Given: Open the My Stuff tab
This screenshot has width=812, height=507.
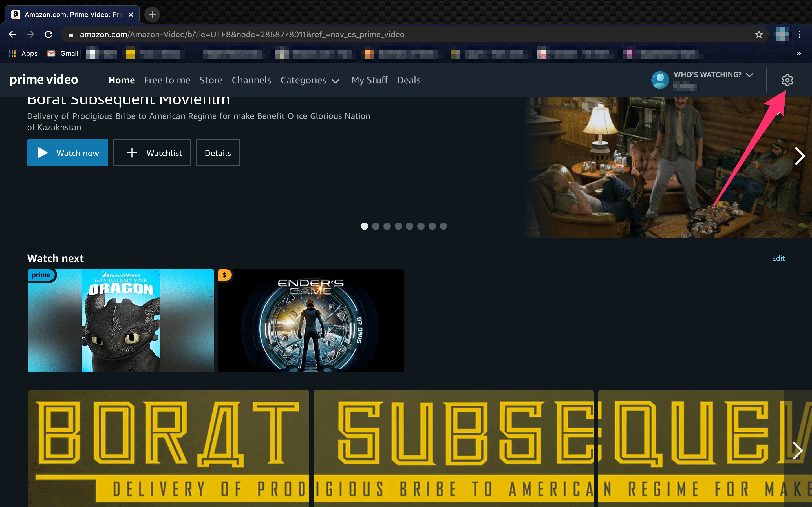Looking at the screenshot, I should (x=369, y=81).
